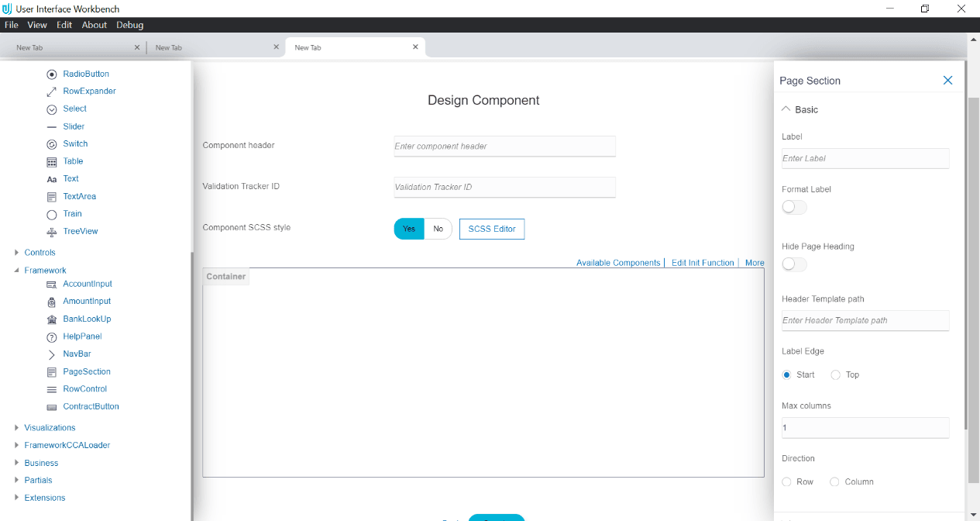Toggle the Hide Page Heading switch
Image resolution: width=980 pixels, height=521 pixels.
point(793,264)
